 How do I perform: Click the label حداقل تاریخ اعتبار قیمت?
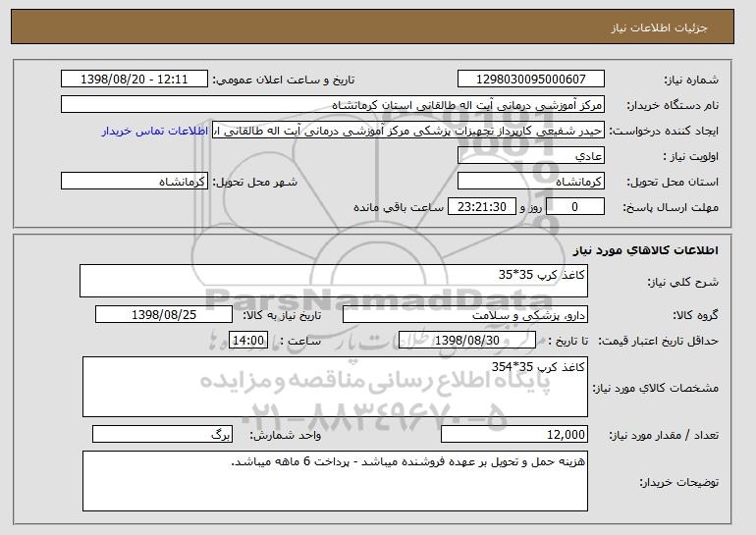coord(659,341)
